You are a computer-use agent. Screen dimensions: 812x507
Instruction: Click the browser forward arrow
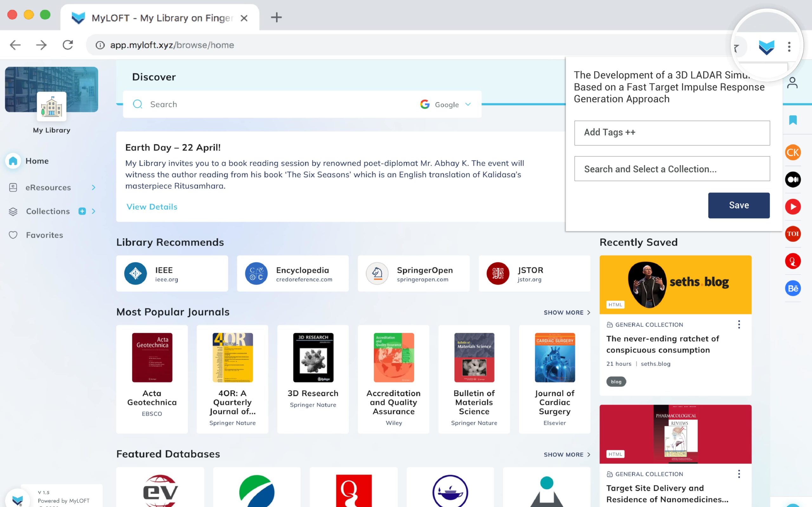click(41, 45)
